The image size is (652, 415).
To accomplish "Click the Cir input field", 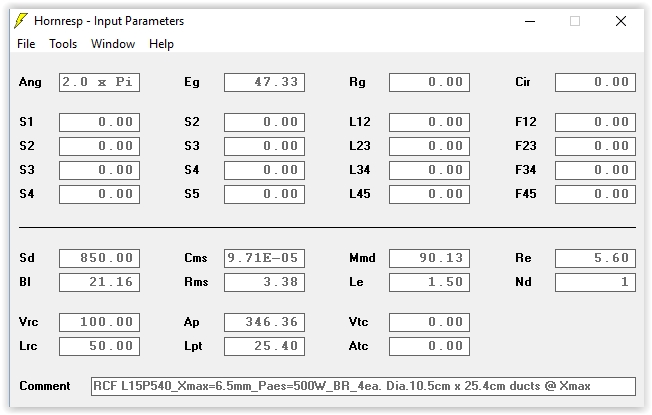I will coord(595,82).
